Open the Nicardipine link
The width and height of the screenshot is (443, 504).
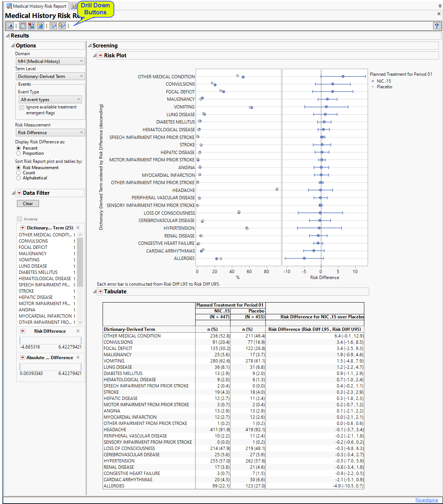point(426,500)
